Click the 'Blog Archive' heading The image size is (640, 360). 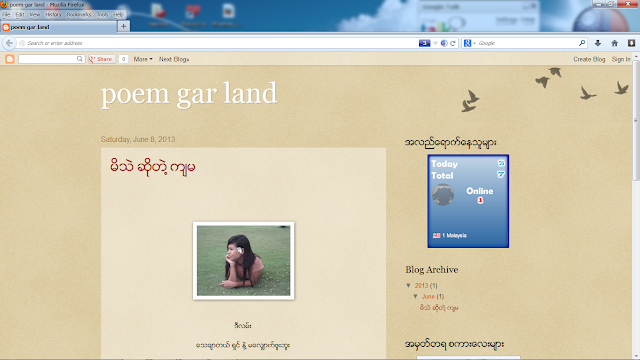[432, 270]
